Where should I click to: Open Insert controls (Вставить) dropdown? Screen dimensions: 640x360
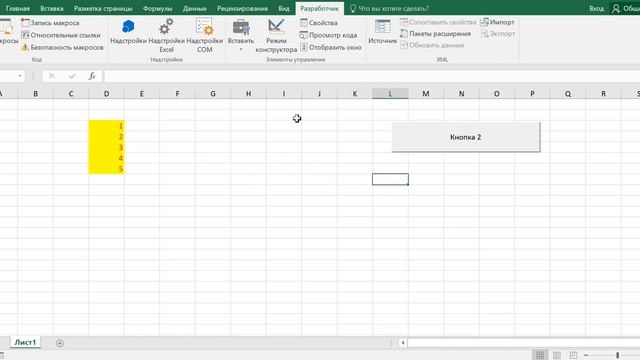click(x=241, y=36)
